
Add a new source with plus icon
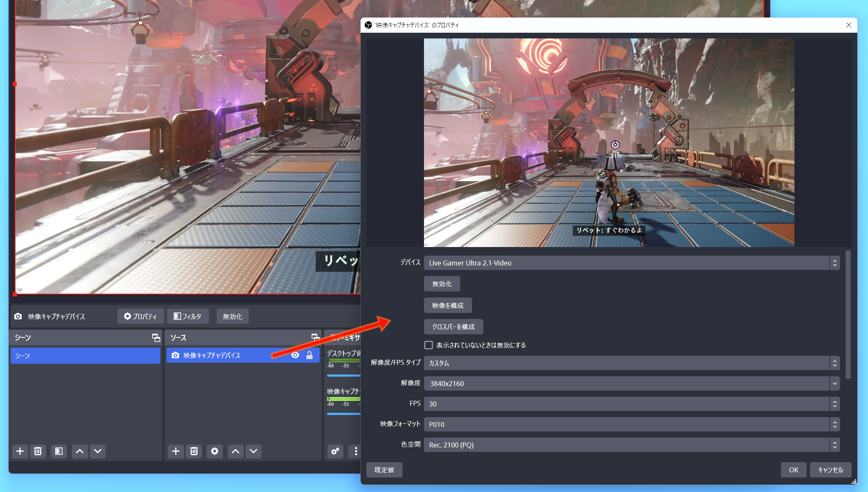coord(176,451)
